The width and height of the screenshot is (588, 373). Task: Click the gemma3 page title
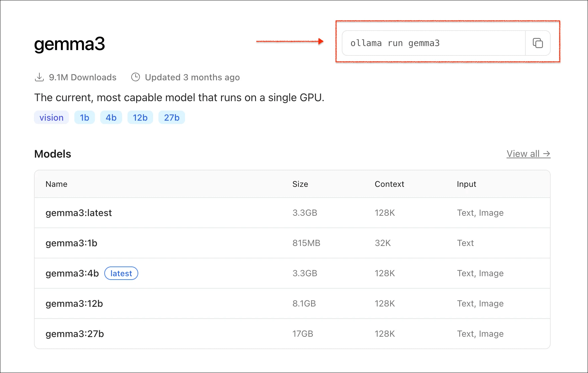[x=70, y=44]
